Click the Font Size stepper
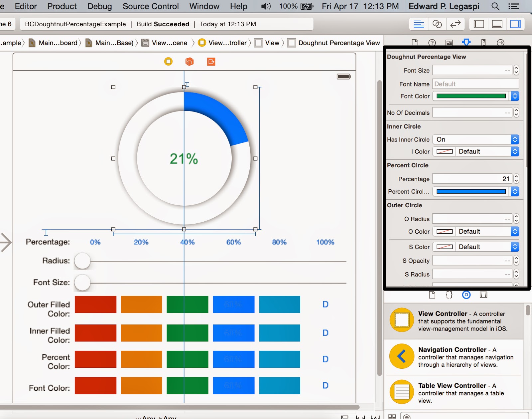532x419 pixels. tap(516, 70)
